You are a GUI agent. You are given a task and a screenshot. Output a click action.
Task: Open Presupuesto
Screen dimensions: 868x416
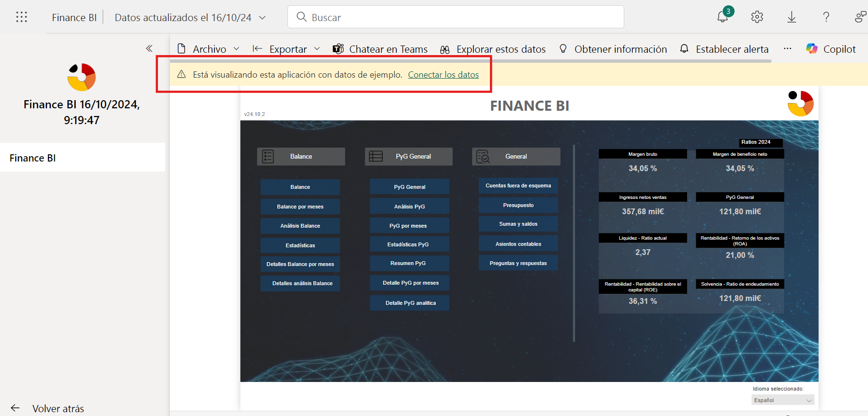click(x=518, y=205)
